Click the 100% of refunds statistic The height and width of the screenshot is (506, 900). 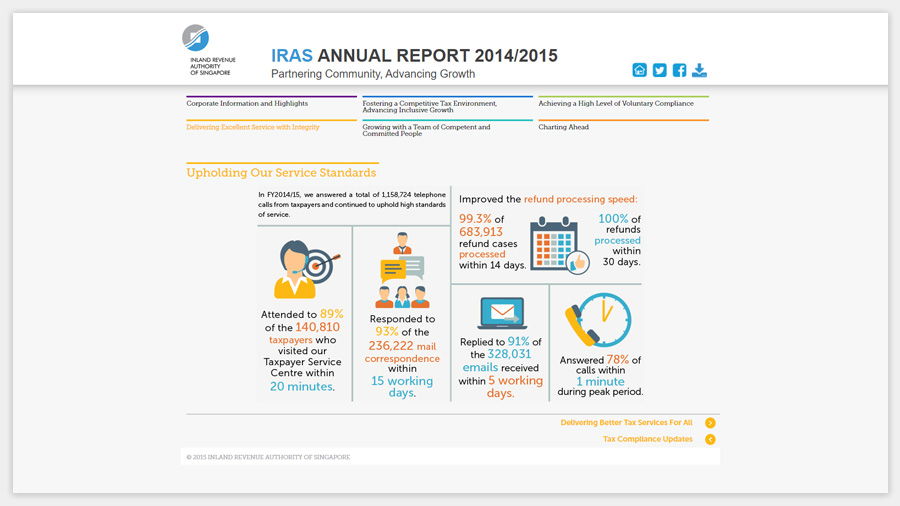[x=613, y=219]
